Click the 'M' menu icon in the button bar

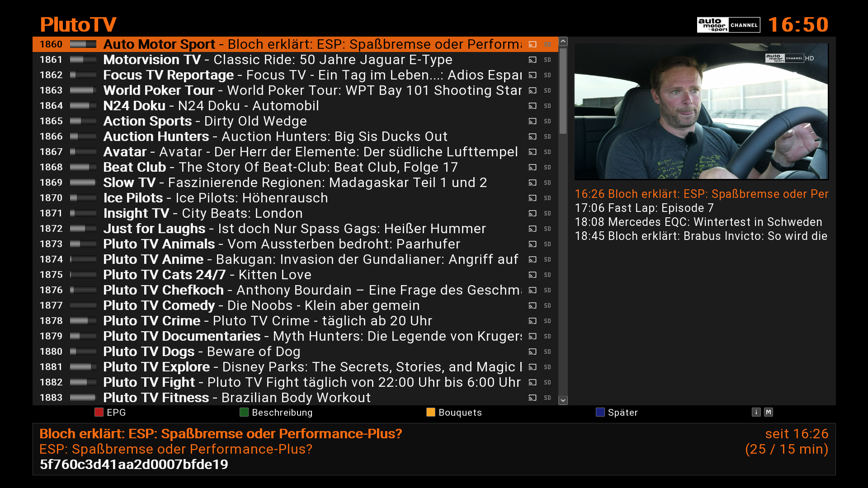[769, 412]
